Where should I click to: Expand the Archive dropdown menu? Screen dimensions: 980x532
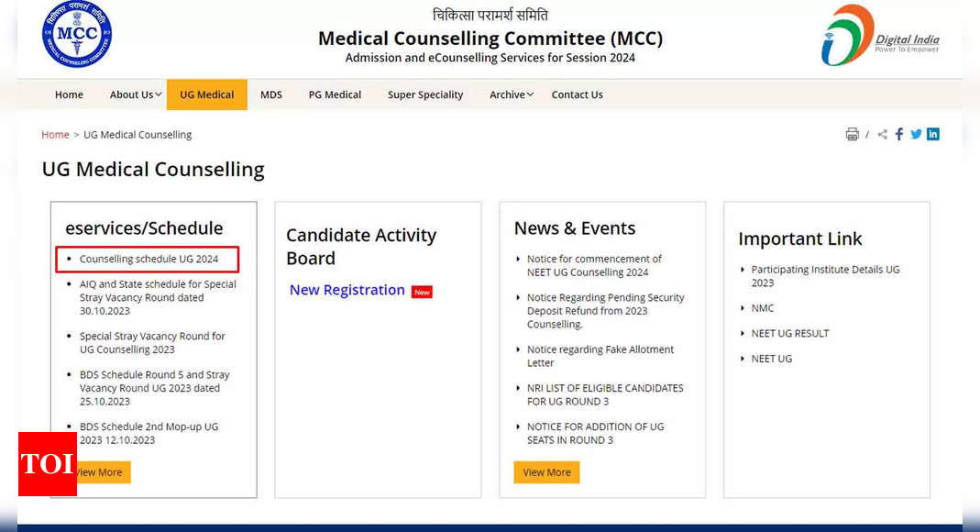pyautogui.click(x=511, y=94)
